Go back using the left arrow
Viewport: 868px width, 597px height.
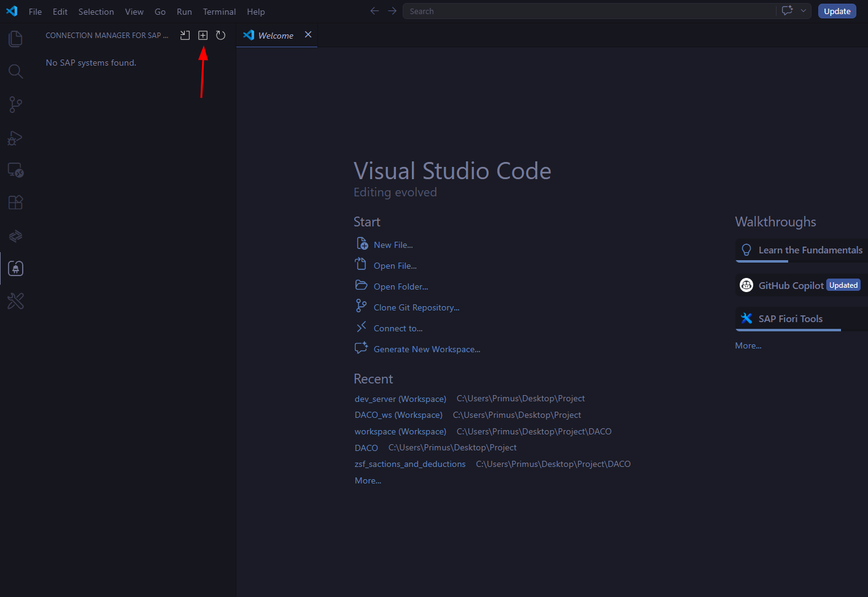[x=374, y=11]
